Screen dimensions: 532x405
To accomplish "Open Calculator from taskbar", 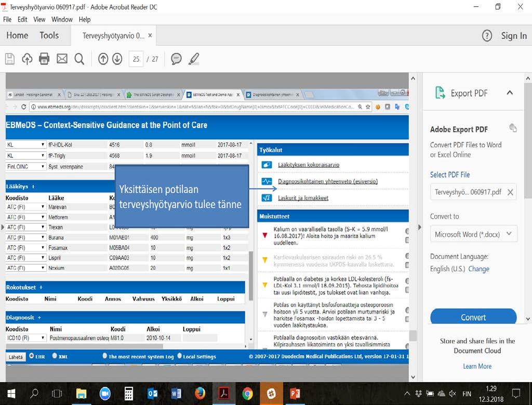I will pos(129,394).
